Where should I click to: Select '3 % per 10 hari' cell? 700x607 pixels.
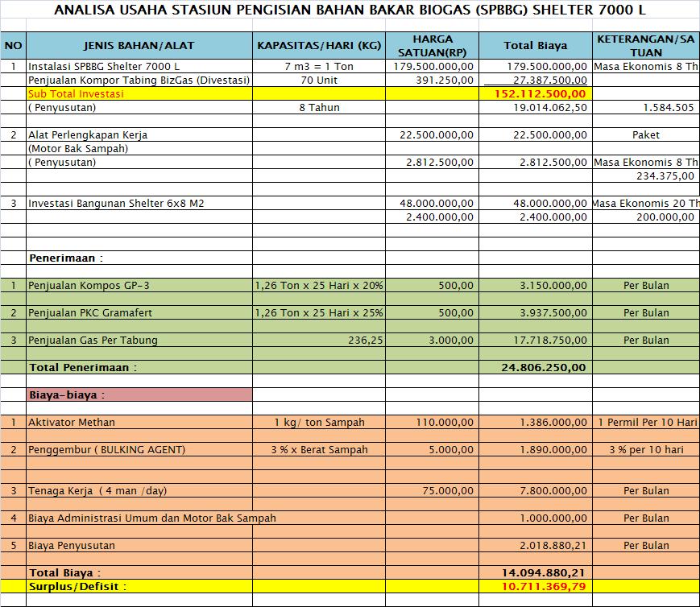pyautogui.click(x=646, y=450)
